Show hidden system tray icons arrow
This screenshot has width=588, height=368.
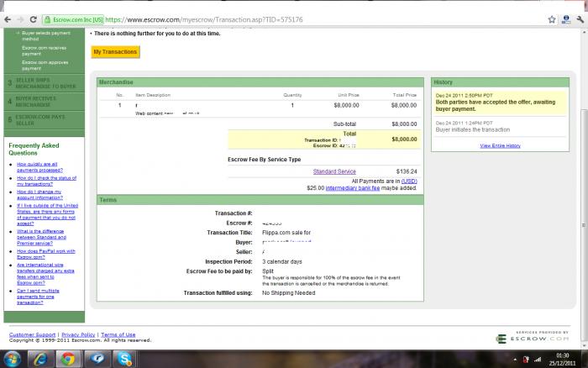coord(515,360)
